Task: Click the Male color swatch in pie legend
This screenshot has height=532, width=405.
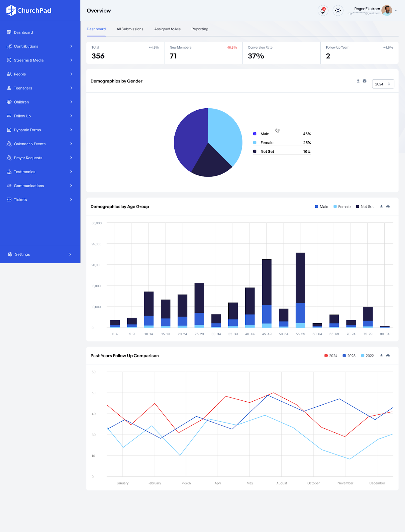Action: coord(255,134)
